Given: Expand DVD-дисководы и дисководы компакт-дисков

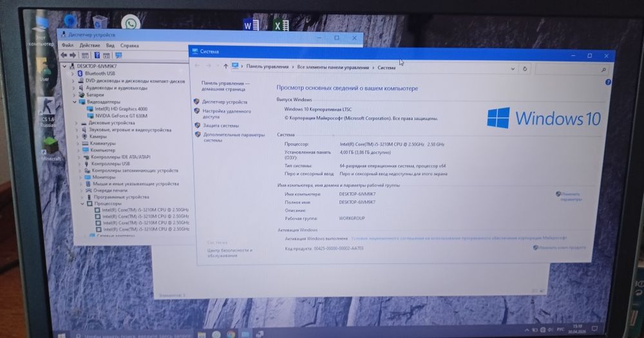Looking at the screenshot, I should click(x=73, y=81).
